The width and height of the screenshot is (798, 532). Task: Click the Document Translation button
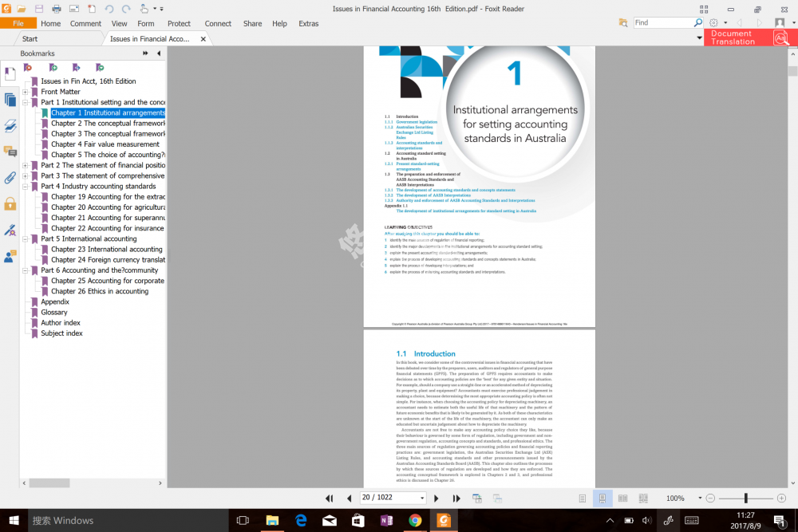tap(750, 37)
